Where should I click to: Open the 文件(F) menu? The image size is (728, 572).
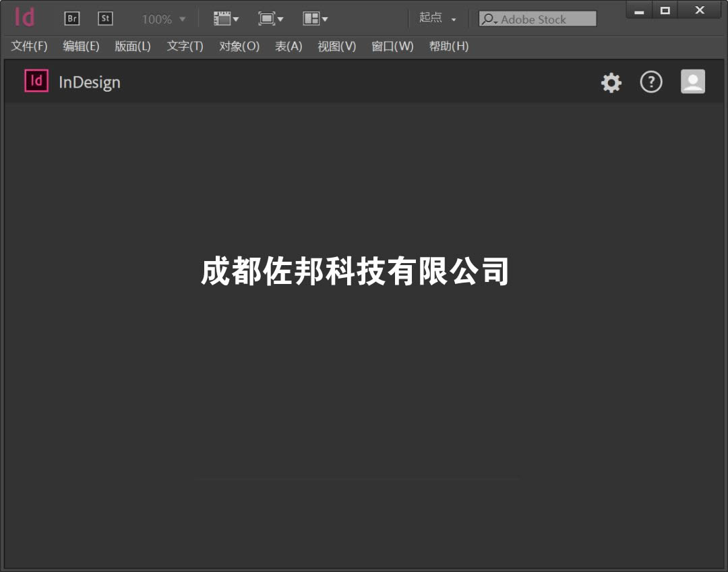(29, 47)
